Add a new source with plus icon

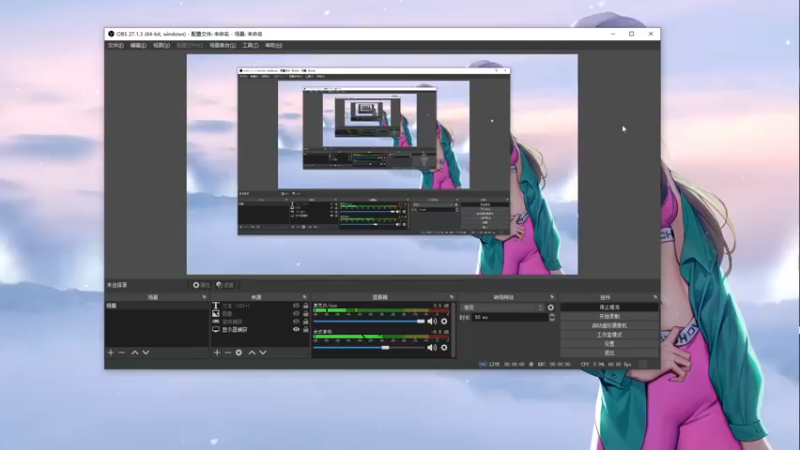click(x=217, y=353)
